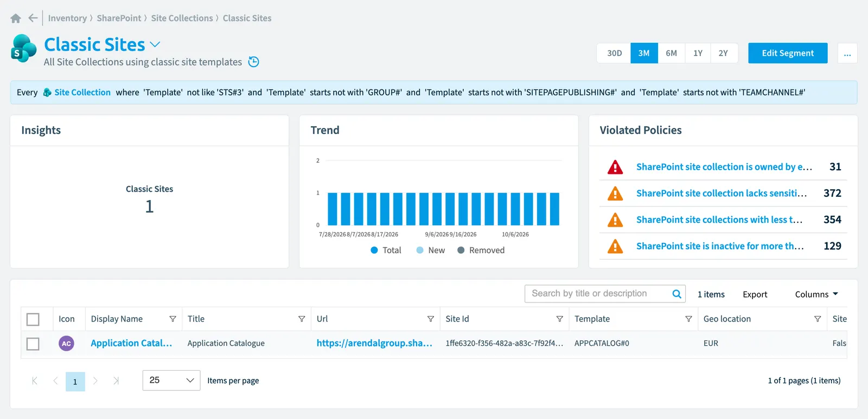868x419 pixels.
Task: Select the Application Catalogue row checkbox
Action: pyautogui.click(x=33, y=344)
